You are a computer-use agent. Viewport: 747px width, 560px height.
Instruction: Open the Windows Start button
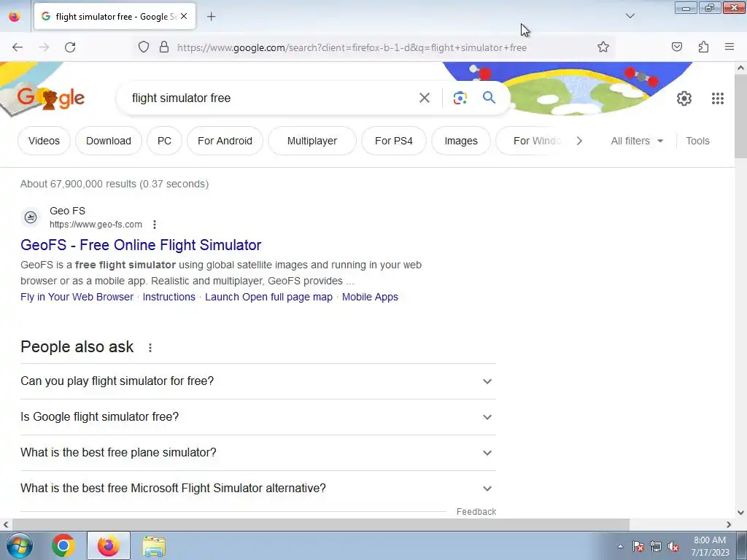pyautogui.click(x=20, y=545)
